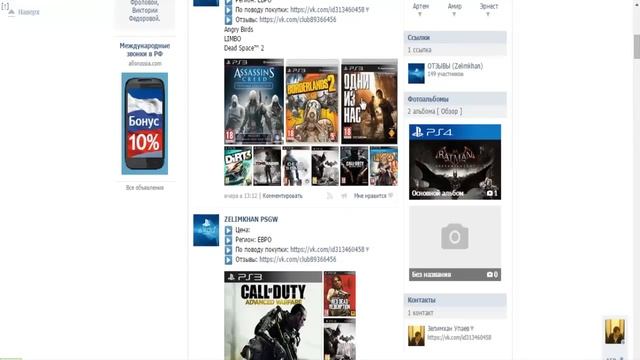The image size is (640, 360).
Task: Open the Borderlands 2 cover image
Action: click(312, 101)
